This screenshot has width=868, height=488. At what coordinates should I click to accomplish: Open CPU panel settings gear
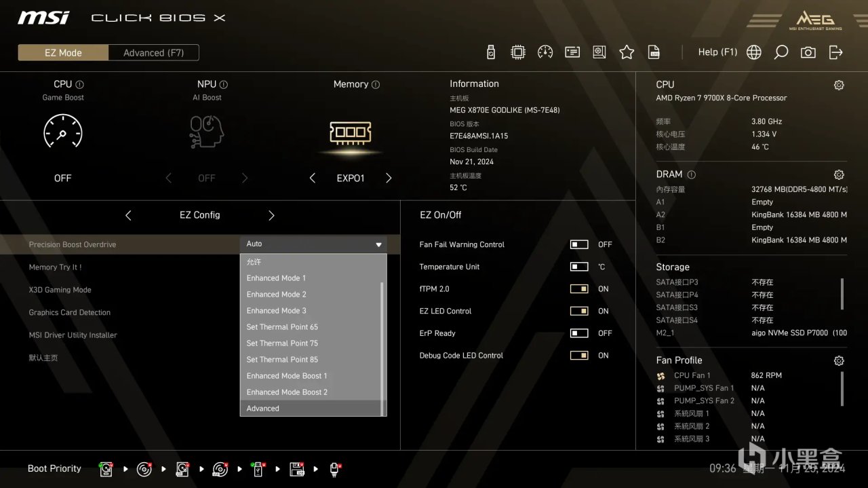tap(839, 85)
